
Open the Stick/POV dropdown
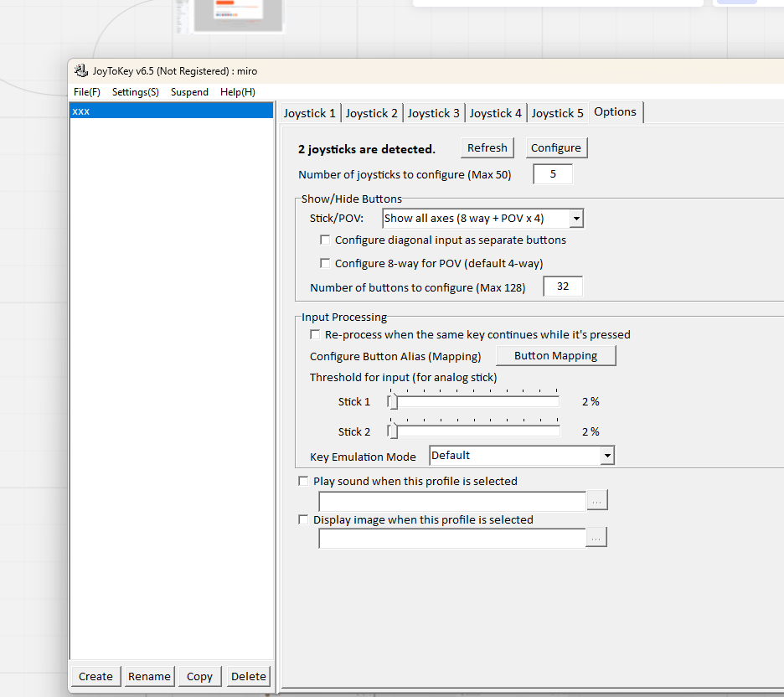[483, 219]
